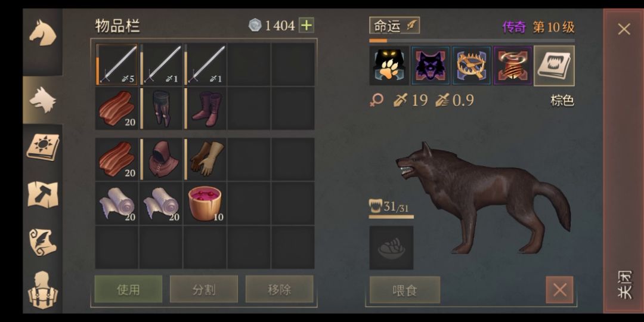
Task: Open the quill scroll quests icon
Action: 43,242
